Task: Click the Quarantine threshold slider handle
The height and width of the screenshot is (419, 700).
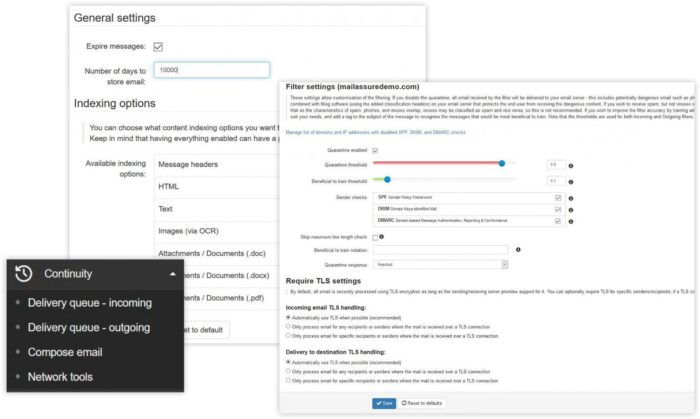Action: [x=501, y=163]
